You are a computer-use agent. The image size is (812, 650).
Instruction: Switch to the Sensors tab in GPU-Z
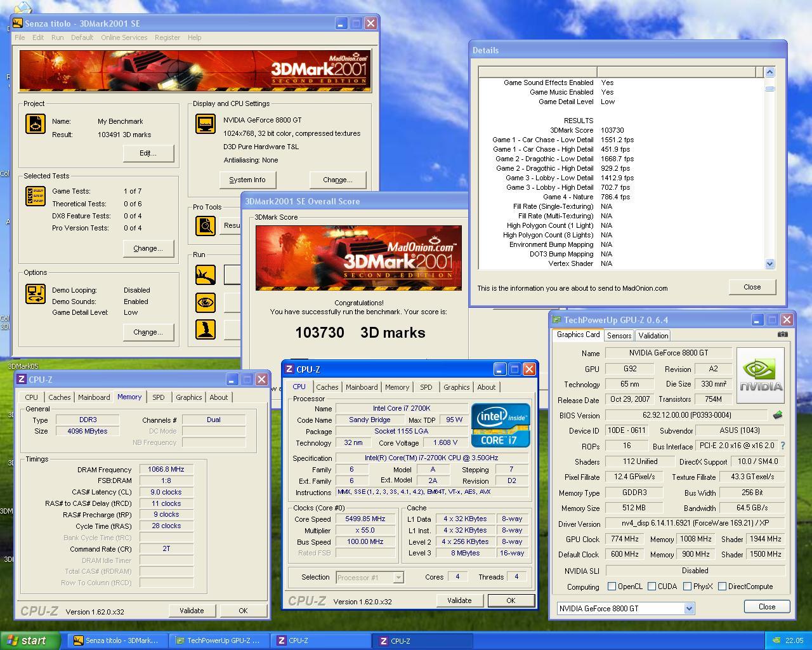tap(619, 336)
